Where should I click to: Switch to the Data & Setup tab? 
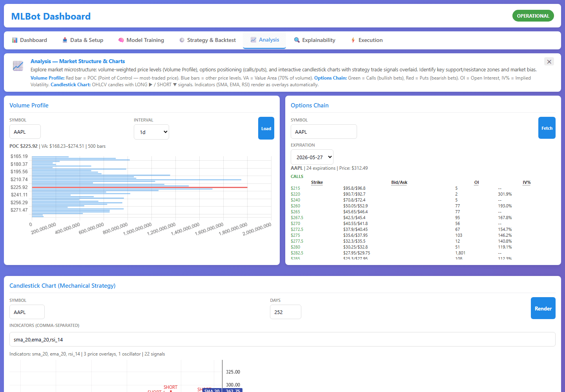83,40
